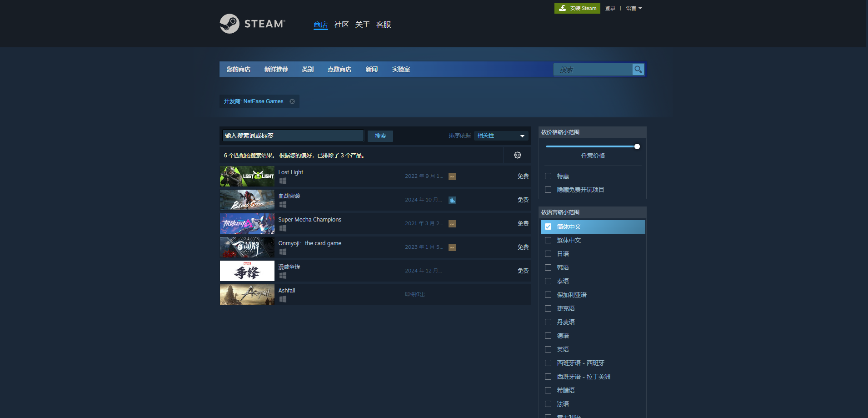Open search preferences gear icon
Viewport: 868px width, 418px height.
tap(518, 155)
